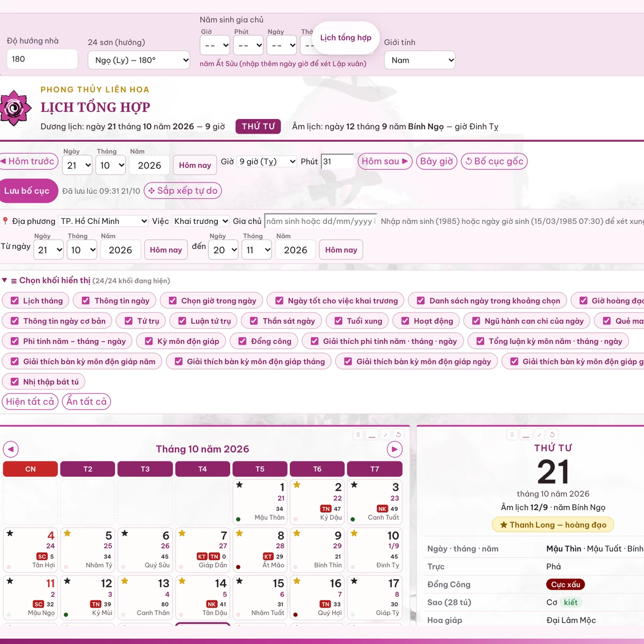Open the Lịch tổng hợp tab
This screenshot has height=644, width=644.
point(346,38)
